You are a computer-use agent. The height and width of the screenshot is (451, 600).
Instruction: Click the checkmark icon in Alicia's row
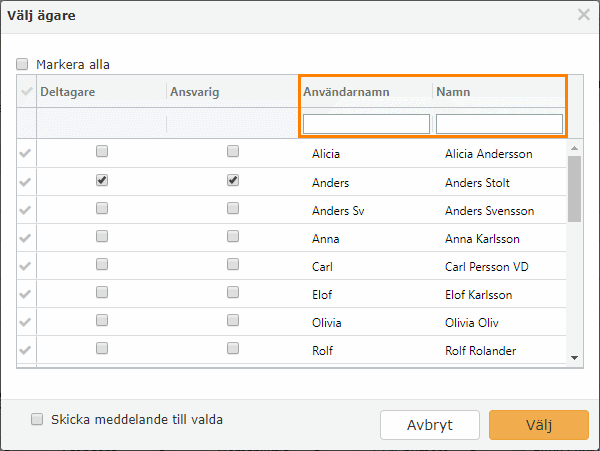[25, 153]
